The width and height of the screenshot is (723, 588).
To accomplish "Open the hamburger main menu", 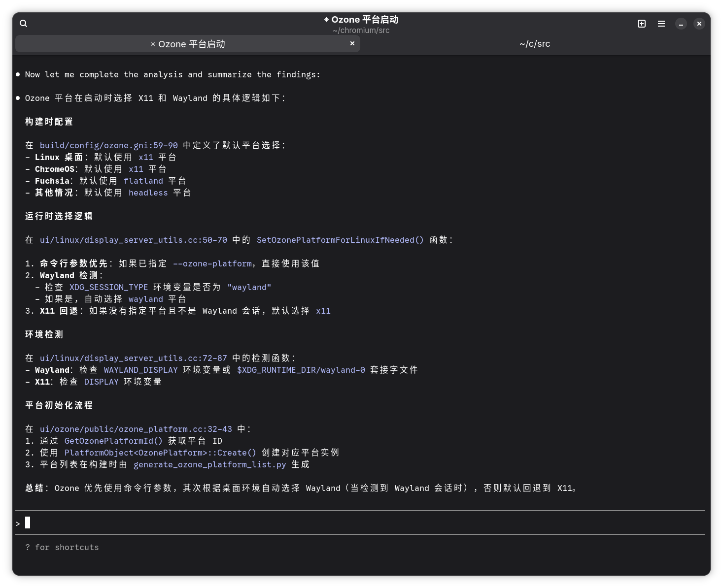I will click(661, 23).
